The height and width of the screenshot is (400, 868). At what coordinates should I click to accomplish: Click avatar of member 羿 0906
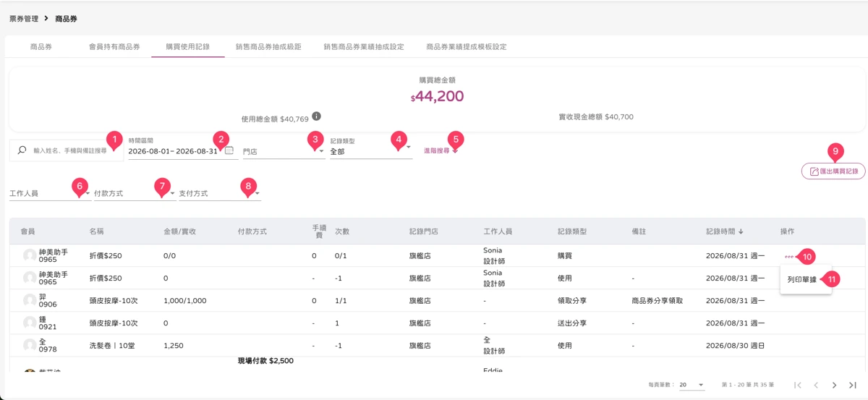tap(30, 300)
